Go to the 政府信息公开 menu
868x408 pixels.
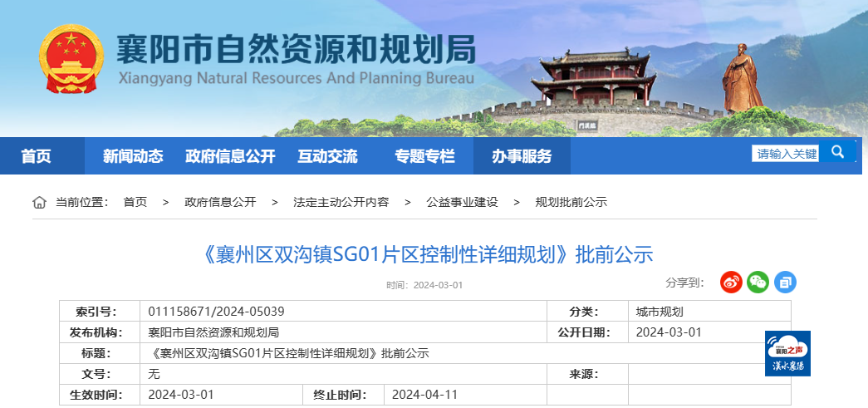tap(230, 156)
